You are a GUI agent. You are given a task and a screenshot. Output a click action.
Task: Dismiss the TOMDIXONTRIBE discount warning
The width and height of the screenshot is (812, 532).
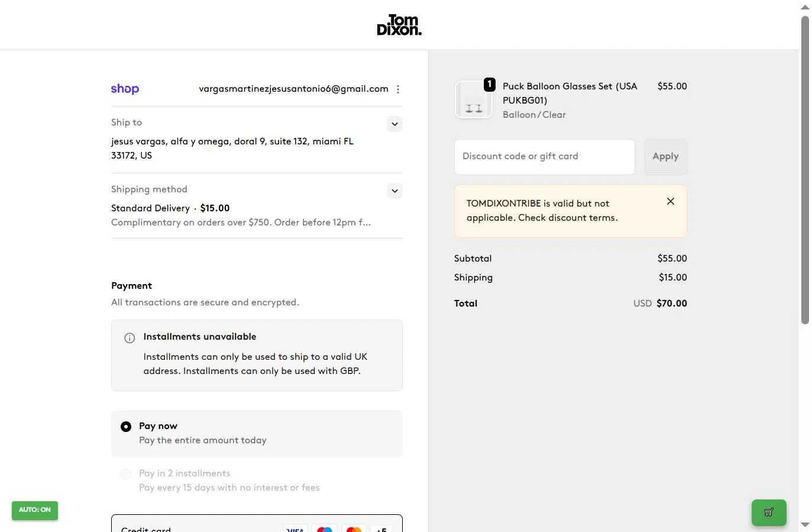pyautogui.click(x=671, y=201)
